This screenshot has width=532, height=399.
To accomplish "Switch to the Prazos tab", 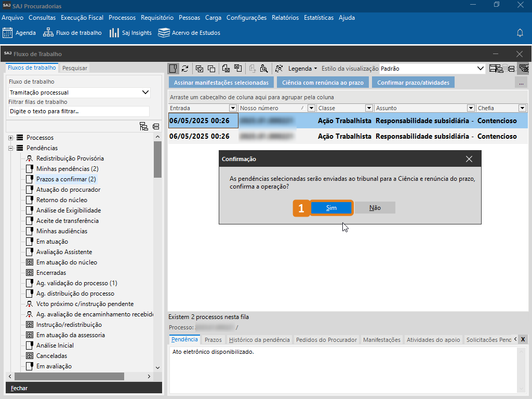I will pyautogui.click(x=213, y=340).
